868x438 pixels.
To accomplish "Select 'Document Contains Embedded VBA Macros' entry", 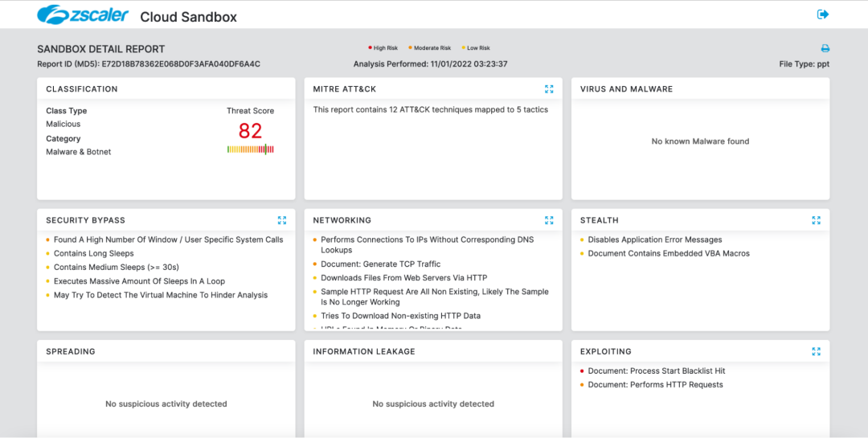I will 668,253.
